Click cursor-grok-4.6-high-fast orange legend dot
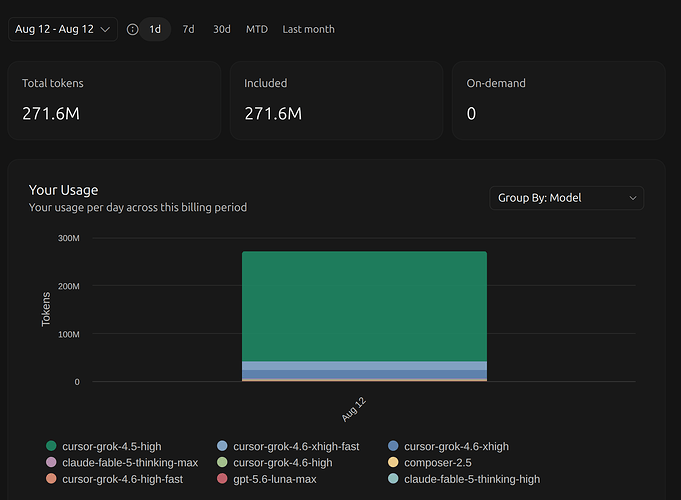Screen dimensions: 681x500 51,478
